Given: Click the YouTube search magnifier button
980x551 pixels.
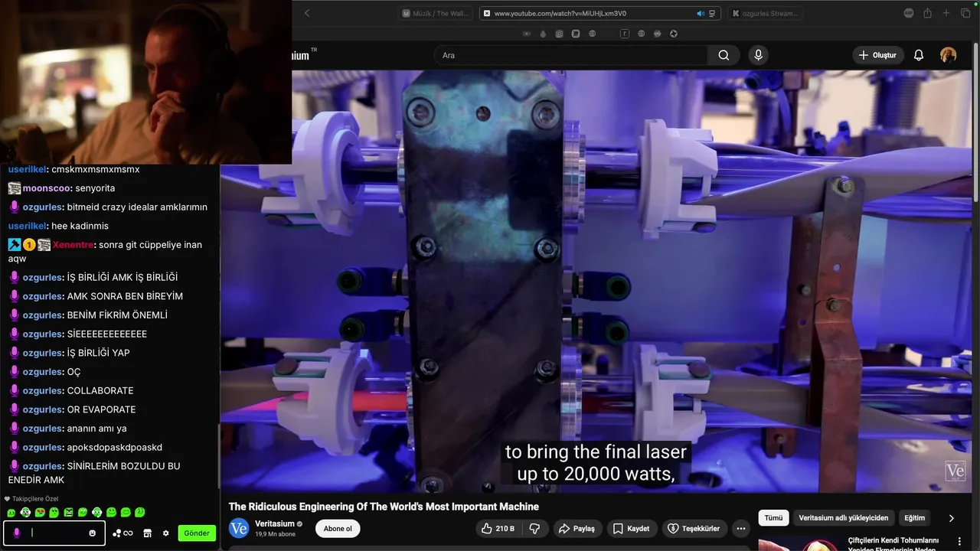Looking at the screenshot, I should pos(724,55).
